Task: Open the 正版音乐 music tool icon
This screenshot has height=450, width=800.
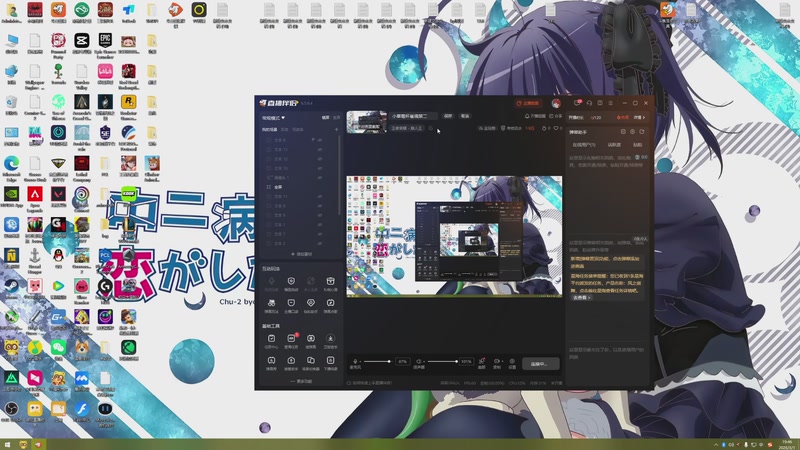Action: click(330, 338)
